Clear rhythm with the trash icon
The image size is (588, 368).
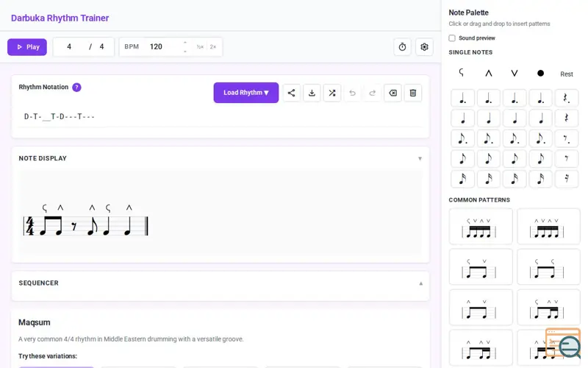point(413,93)
